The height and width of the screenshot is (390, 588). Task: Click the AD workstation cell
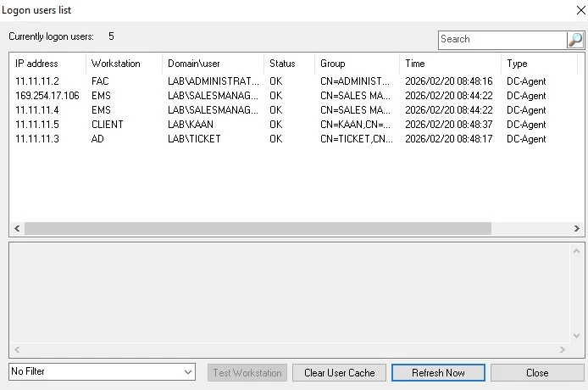pyautogui.click(x=97, y=139)
